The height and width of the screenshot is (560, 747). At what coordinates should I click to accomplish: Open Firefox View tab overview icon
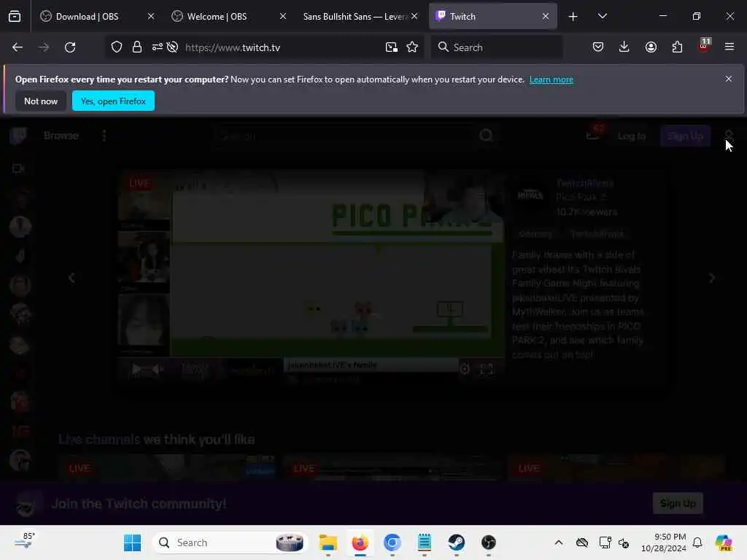pyautogui.click(x=15, y=16)
